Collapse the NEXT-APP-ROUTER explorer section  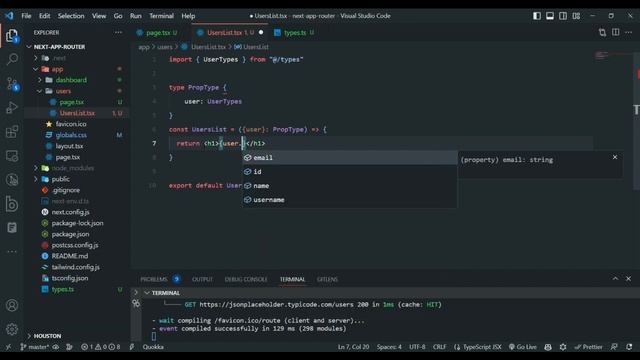coord(59,47)
